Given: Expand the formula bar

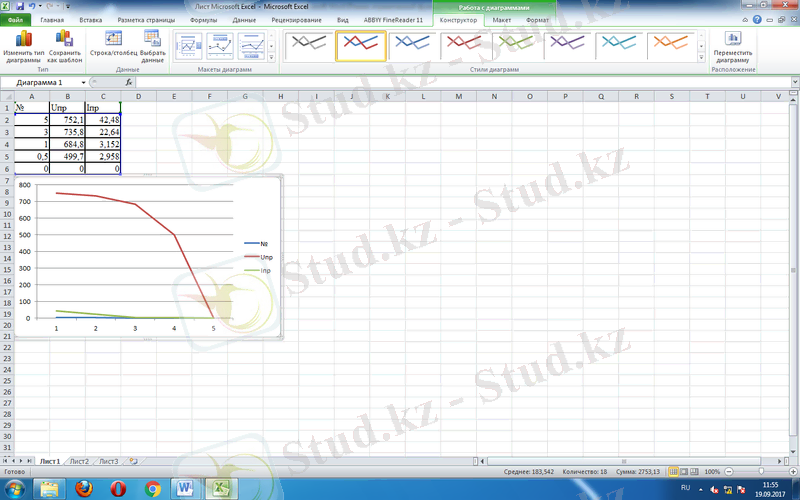Looking at the screenshot, I should click(x=795, y=83).
